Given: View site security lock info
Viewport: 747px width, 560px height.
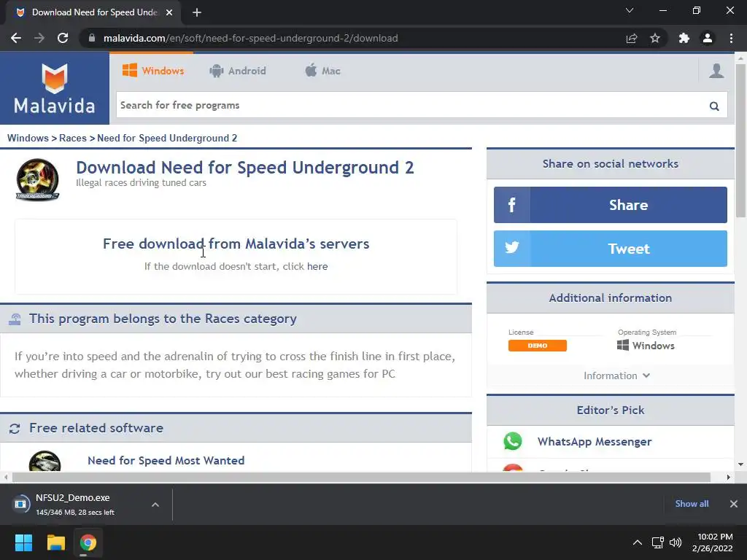Looking at the screenshot, I should tap(92, 38).
